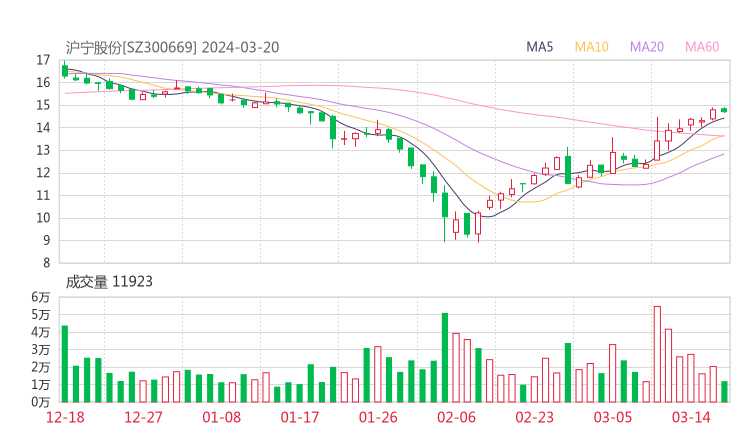The width and height of the screenshot is (740, 440).
Task: Select the last green candlestick near 15
Action: click(x=724, y=110)
